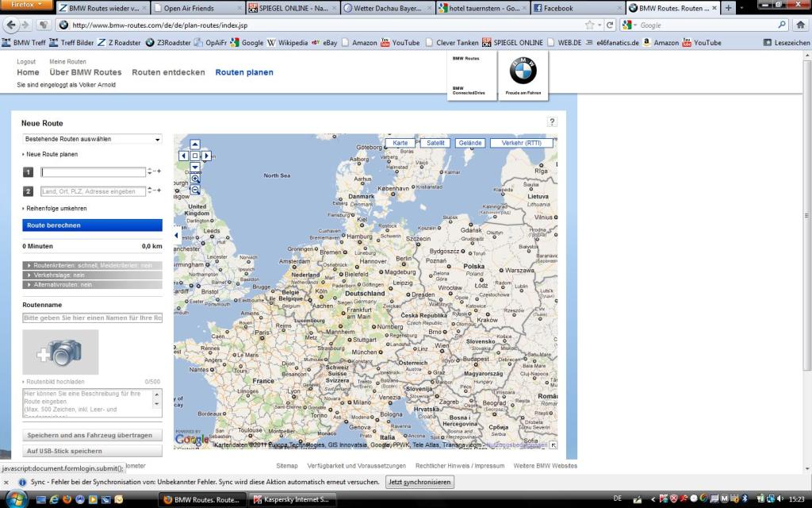The height and width of the screenshot is (508, 812).
Task: Pan the map right with arrow
Action: tap(206, 156)
